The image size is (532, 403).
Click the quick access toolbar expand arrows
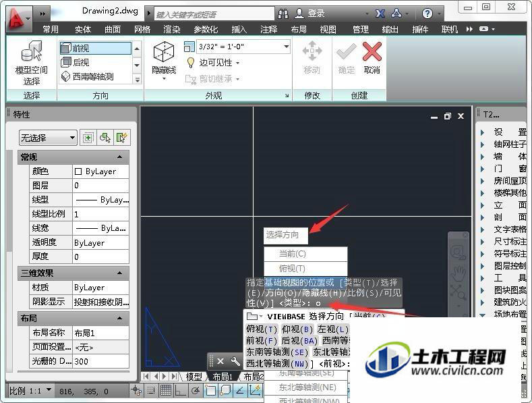(42, 14)
